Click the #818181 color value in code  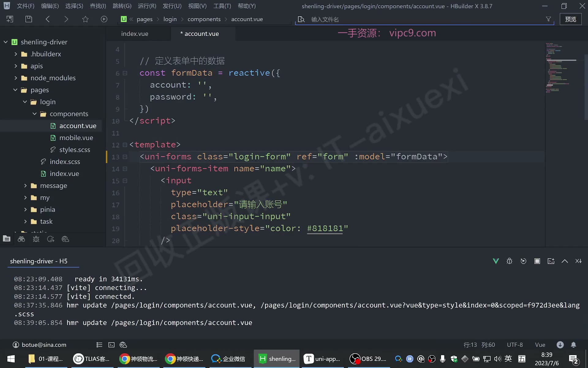point(325,228)
